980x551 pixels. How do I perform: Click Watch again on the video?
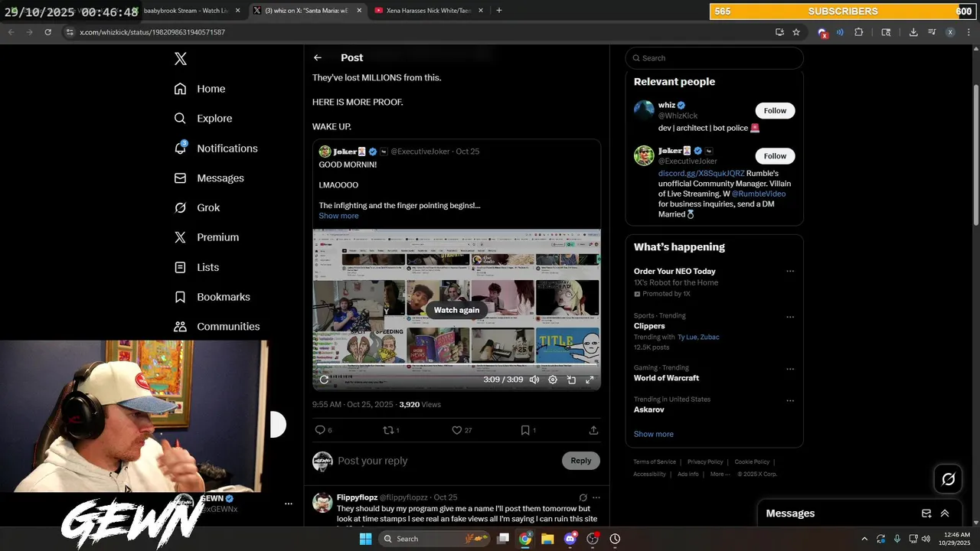456,310
